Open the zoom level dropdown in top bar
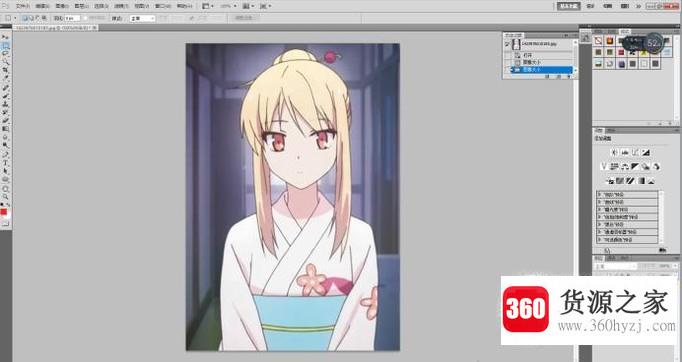 [228, 6]
